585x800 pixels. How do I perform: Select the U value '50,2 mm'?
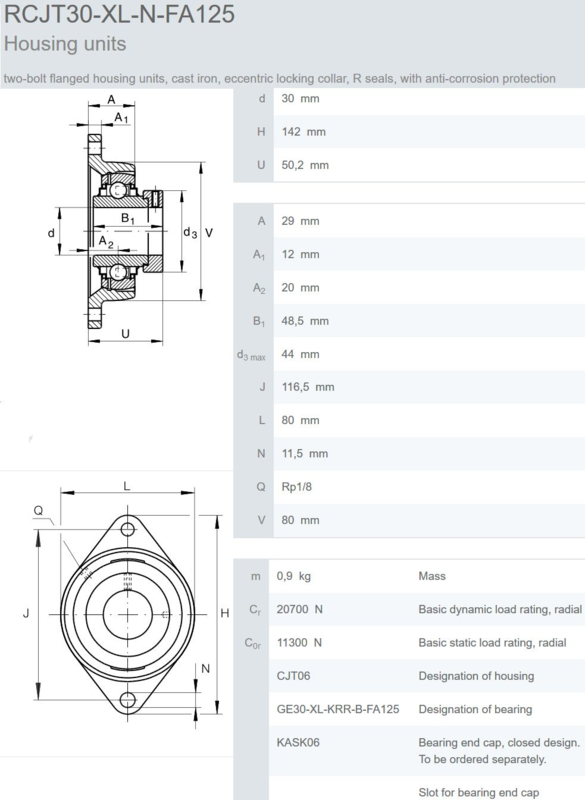click(x=305, y=165)
